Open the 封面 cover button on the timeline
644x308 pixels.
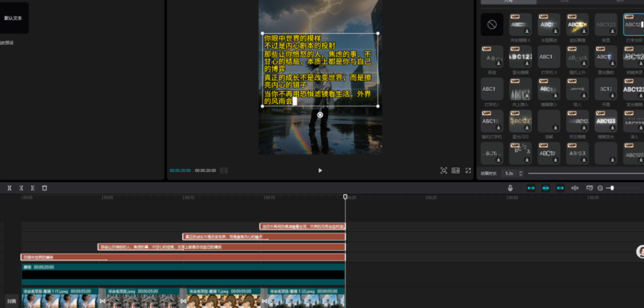[11, 300]
